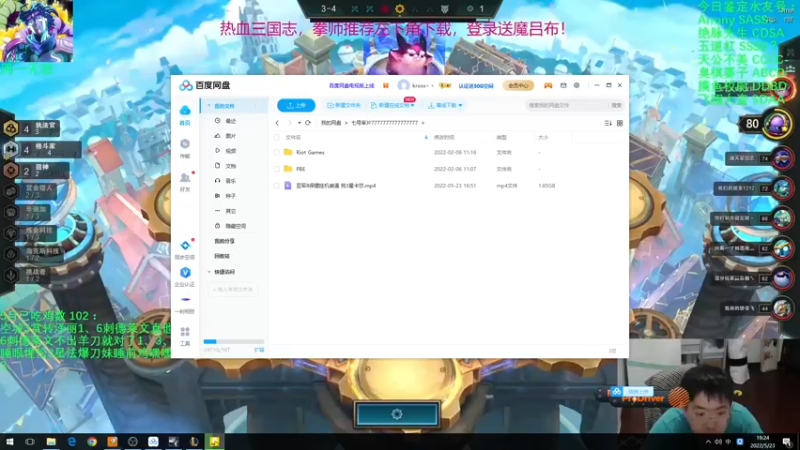Open 我的分享 in the left panel

point(224,241)
